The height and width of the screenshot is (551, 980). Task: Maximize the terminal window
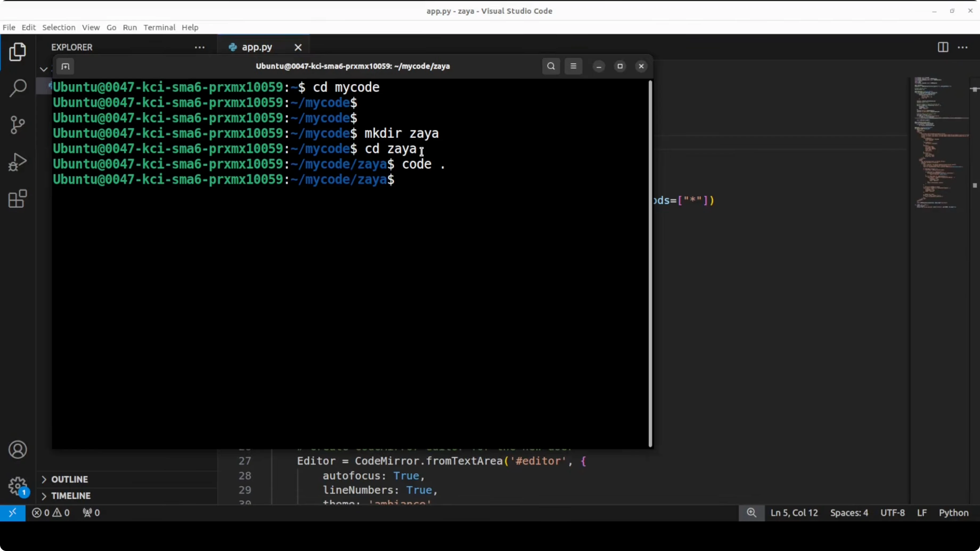click(620, 66)
